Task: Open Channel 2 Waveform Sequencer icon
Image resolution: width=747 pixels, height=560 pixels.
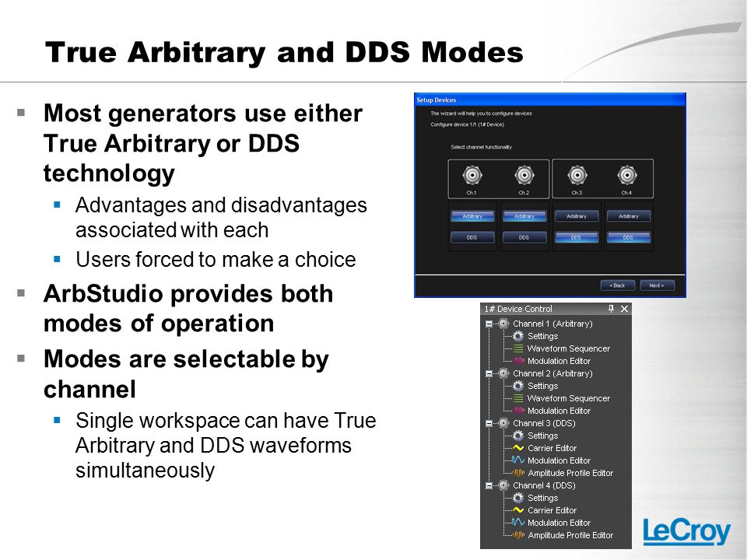Action: 518,398
